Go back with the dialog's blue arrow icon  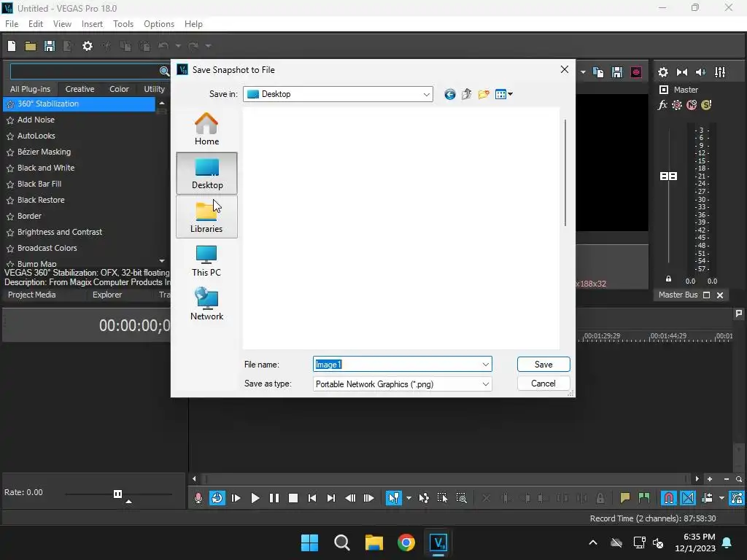449,94
